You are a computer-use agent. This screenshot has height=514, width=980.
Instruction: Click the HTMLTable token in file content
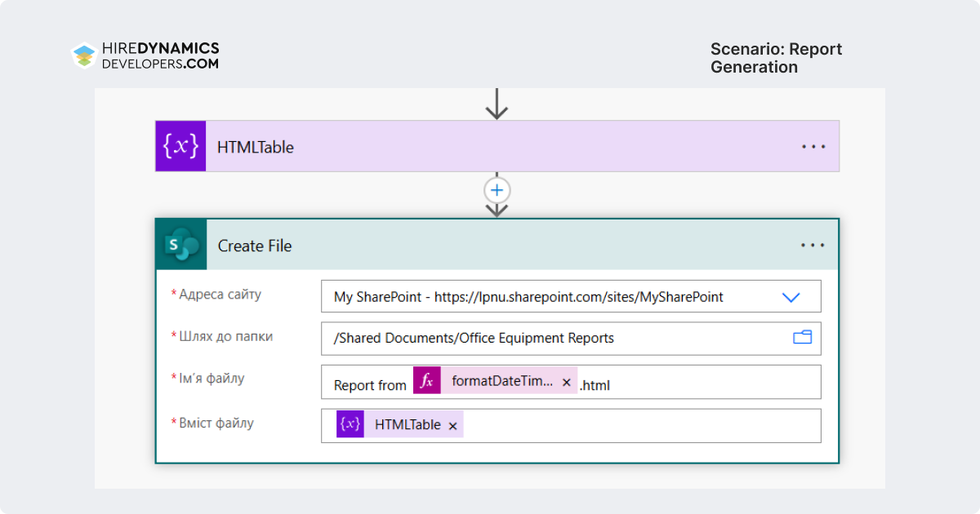pyautogui.click(x=399, y=424)
